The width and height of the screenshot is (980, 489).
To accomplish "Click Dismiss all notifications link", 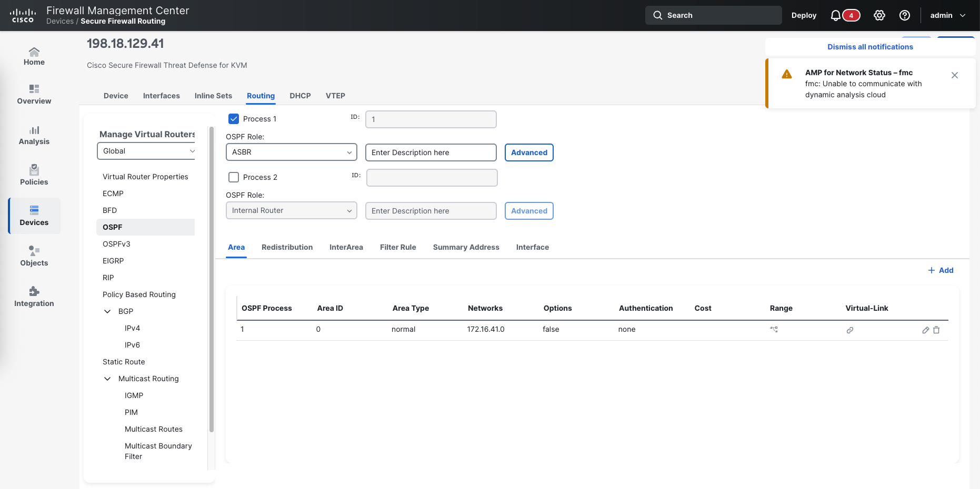I will coord(870,47).
